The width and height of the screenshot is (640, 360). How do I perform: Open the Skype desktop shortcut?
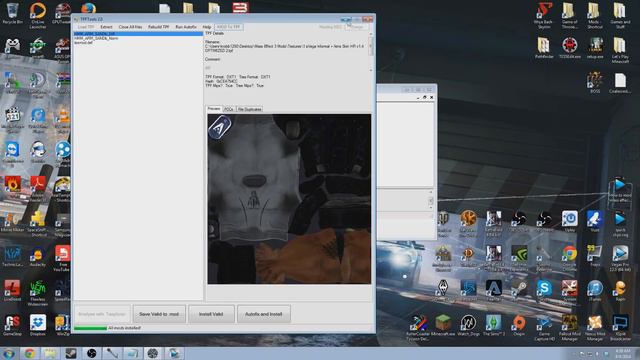click(x=544, y=291)
